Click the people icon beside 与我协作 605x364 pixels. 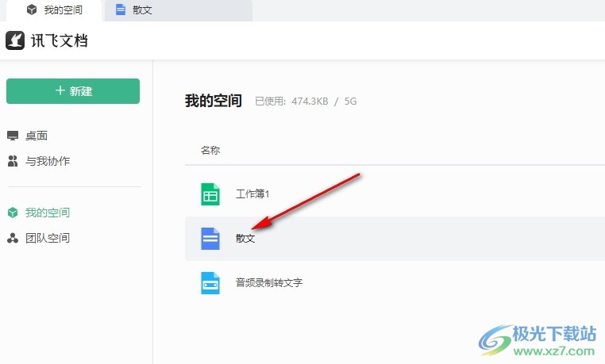pos(13,161)
